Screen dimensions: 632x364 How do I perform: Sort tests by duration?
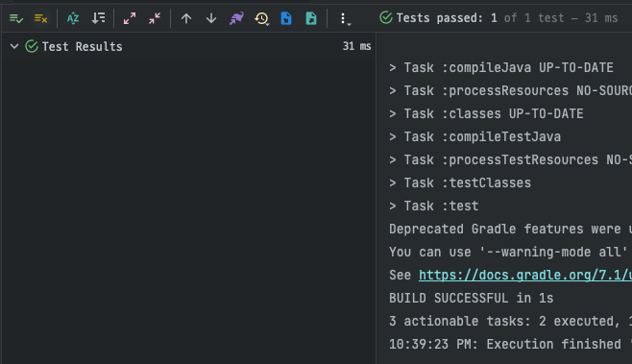tap(98, 18)
